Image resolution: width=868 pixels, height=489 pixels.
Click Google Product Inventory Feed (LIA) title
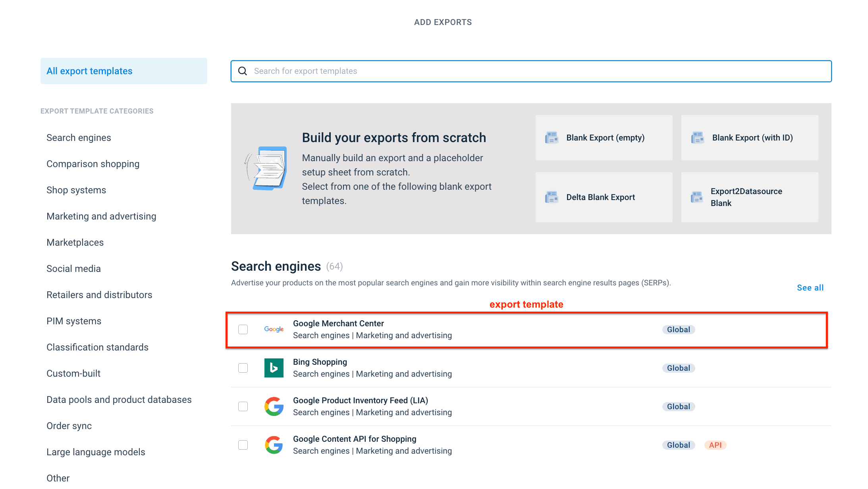361,400
